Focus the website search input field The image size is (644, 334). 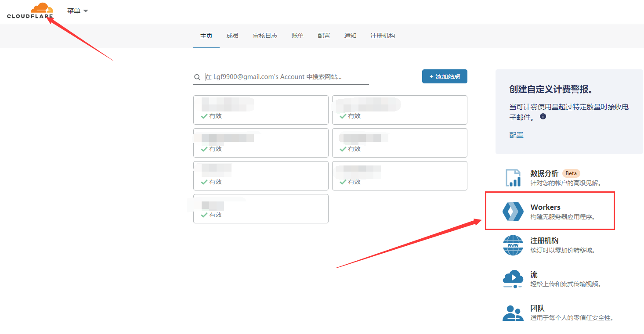tap(286, 77)
